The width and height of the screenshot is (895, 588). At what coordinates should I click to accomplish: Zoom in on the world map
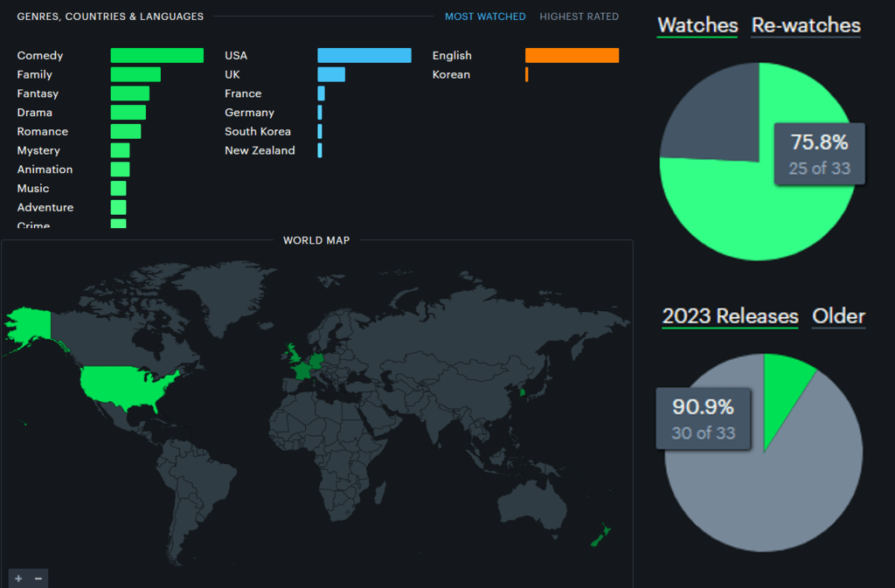[18, 578]
